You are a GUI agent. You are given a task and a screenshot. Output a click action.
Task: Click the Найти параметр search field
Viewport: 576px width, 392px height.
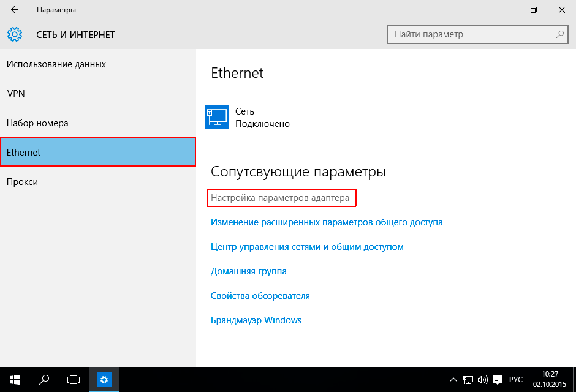[478, 34]
